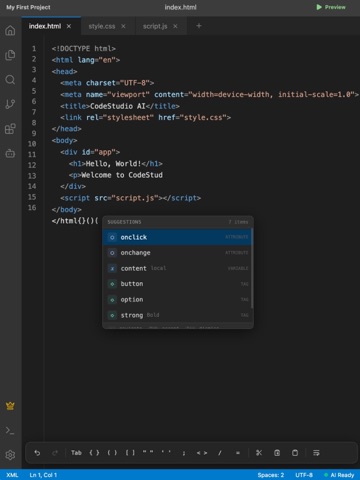
Task: Insert double quotes from the toolbar
Action: (x=148, y=453)
